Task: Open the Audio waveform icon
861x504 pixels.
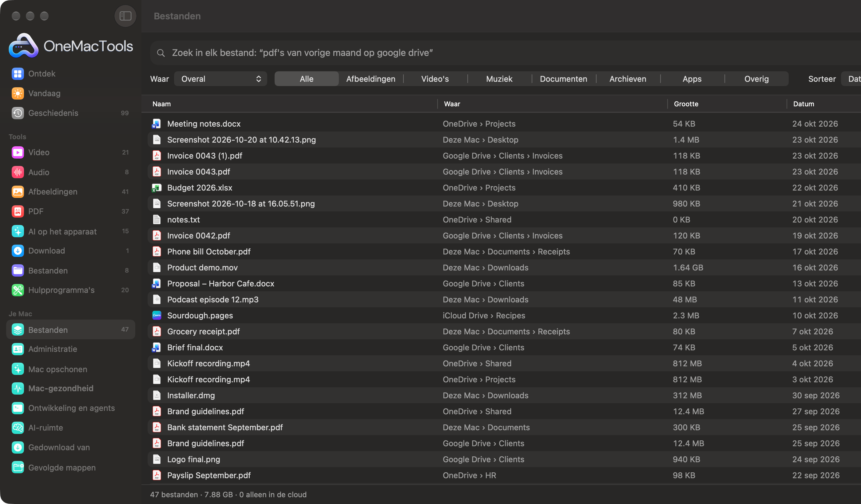Action: 18,172
